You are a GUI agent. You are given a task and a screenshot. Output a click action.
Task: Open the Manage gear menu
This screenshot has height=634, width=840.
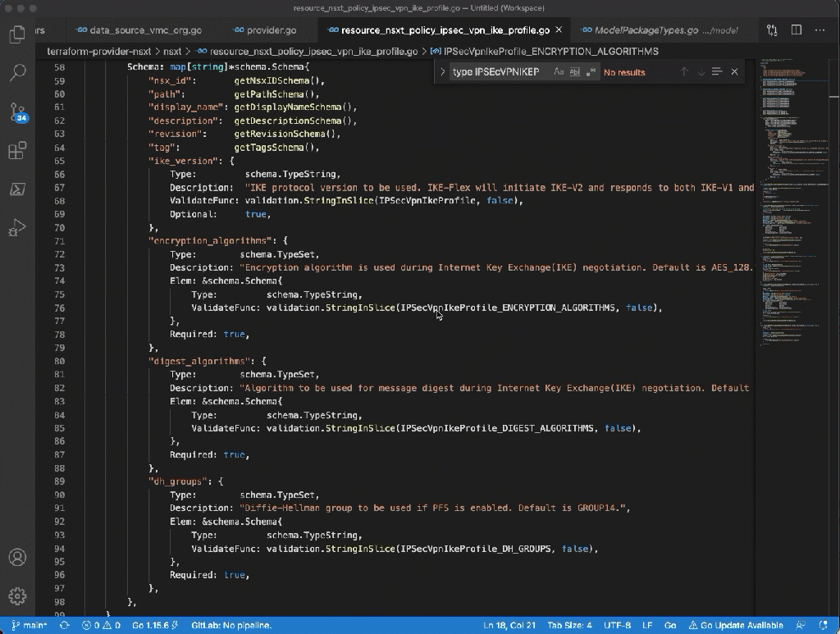click(x=17, y=596)
